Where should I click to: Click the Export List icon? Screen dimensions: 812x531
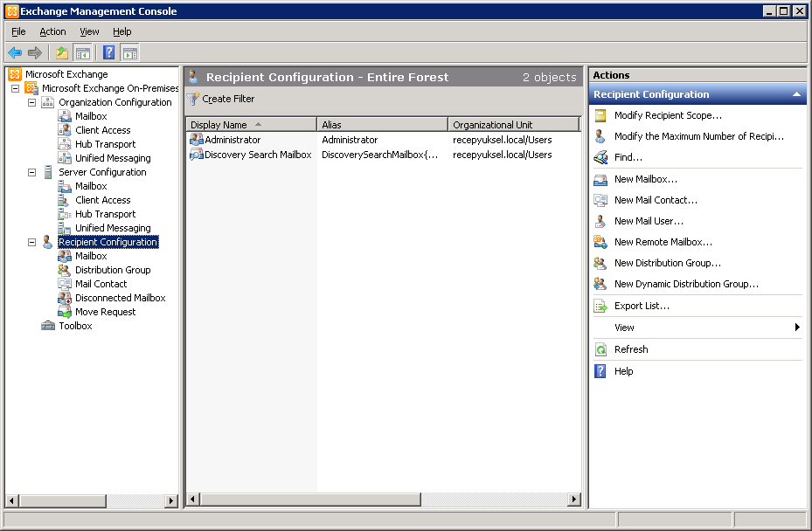tap(600, 306)
